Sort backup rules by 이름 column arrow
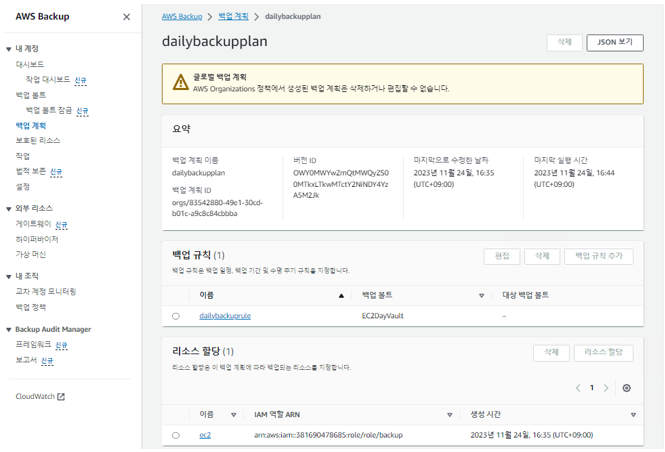 tap(341, 296)
